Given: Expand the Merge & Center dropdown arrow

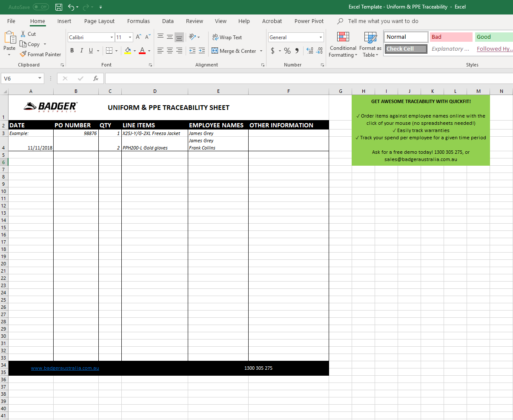Looking at the screenshot, I should [261, 51].
